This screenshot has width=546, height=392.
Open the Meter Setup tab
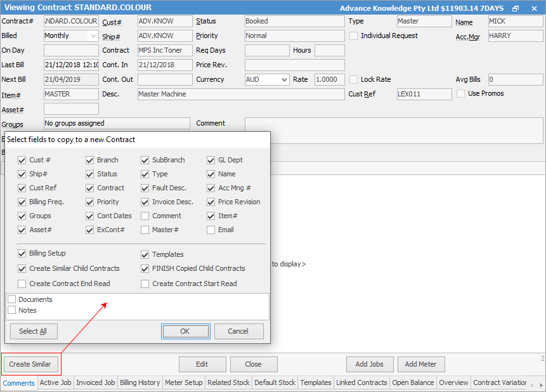point(183,382)
